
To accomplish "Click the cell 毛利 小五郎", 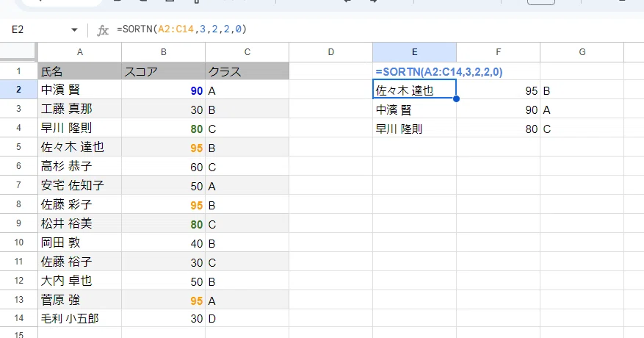I will click(80, 318).
